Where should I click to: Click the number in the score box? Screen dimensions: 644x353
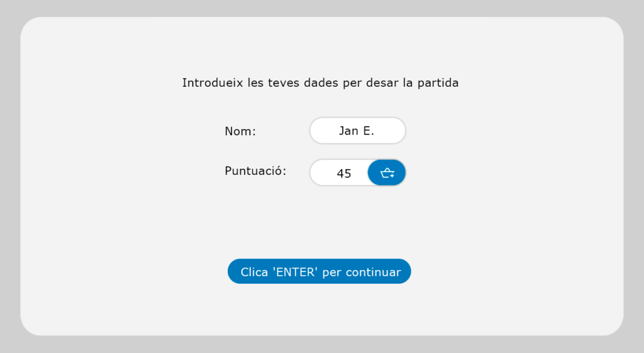343,173
